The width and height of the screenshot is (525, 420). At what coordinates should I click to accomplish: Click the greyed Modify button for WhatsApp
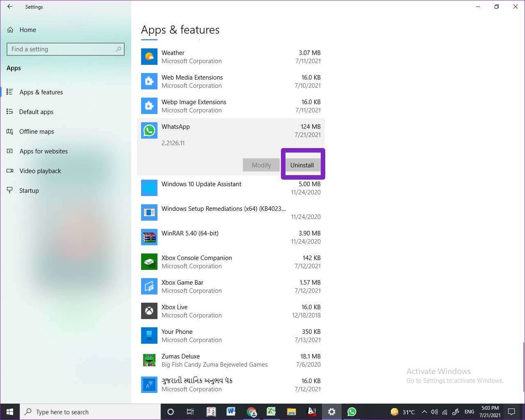tap(261, 165)
